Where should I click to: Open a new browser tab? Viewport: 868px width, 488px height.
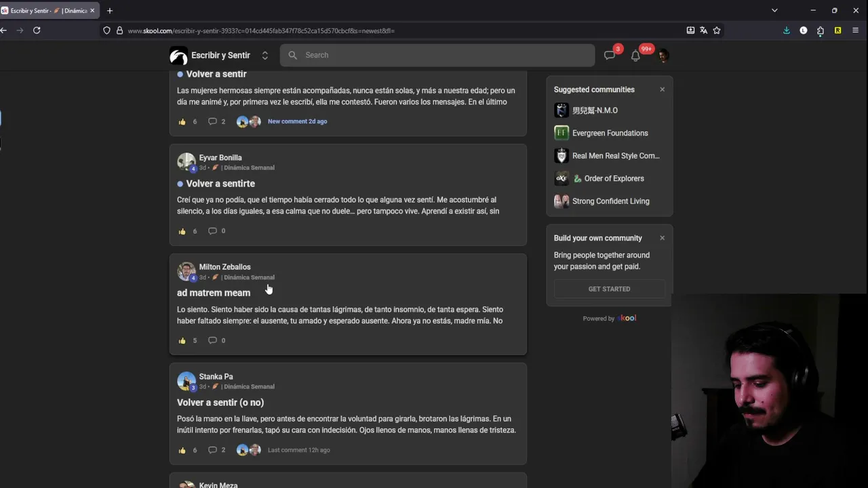110,11
